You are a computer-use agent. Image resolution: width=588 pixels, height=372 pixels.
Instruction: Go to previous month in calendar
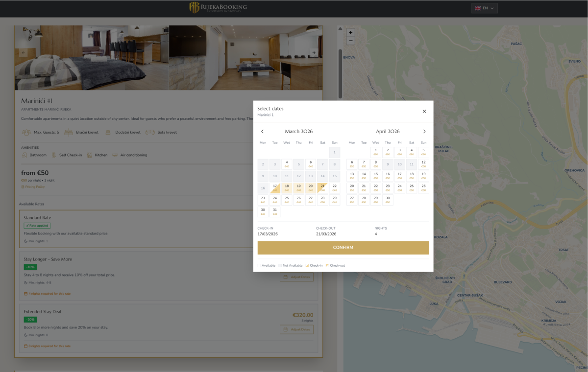click(262, 132)
